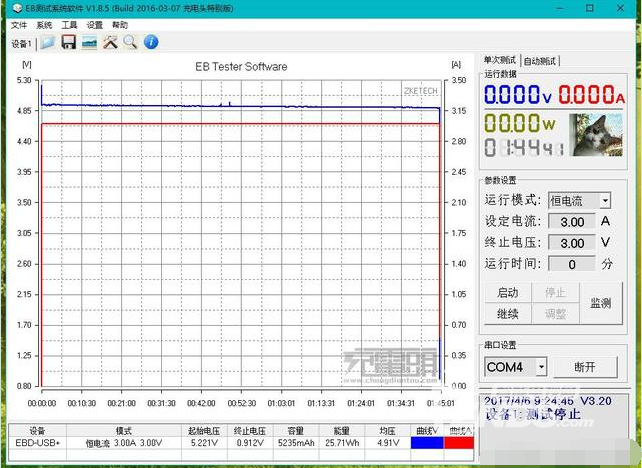Image resolution: width=642 pixels, height=468 pixels.
Task: Select the 25.71Wh energy cell
Action: coord(341,443)
